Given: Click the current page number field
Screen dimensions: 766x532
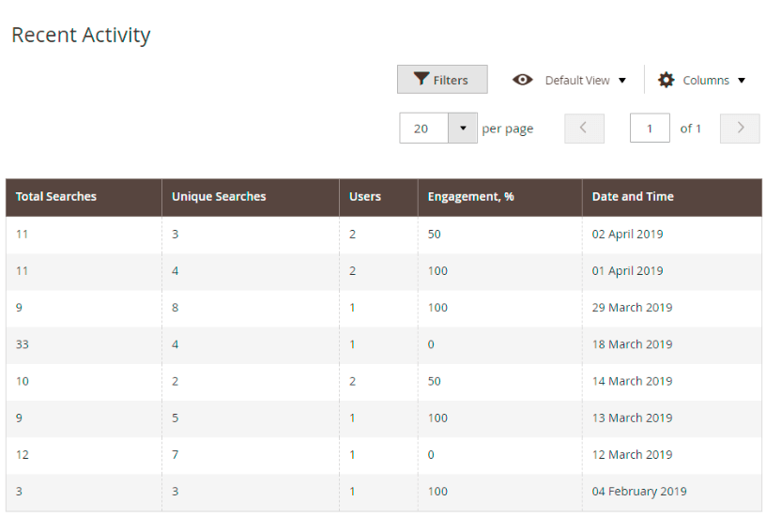Looking at the screenshot, I should (x=650, y=129).
